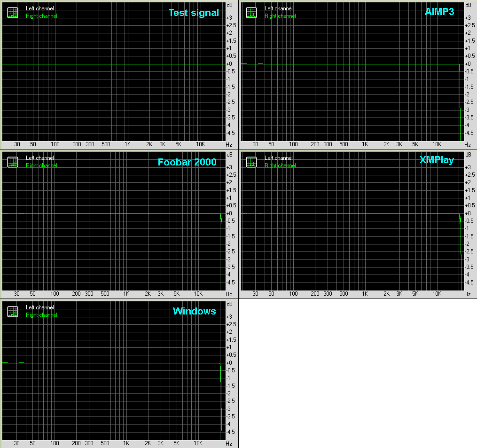This screenshot has height=448, width=477.
Task: Click the "Hz" axis label on AIMP3 graph
Action: (468, 145)
